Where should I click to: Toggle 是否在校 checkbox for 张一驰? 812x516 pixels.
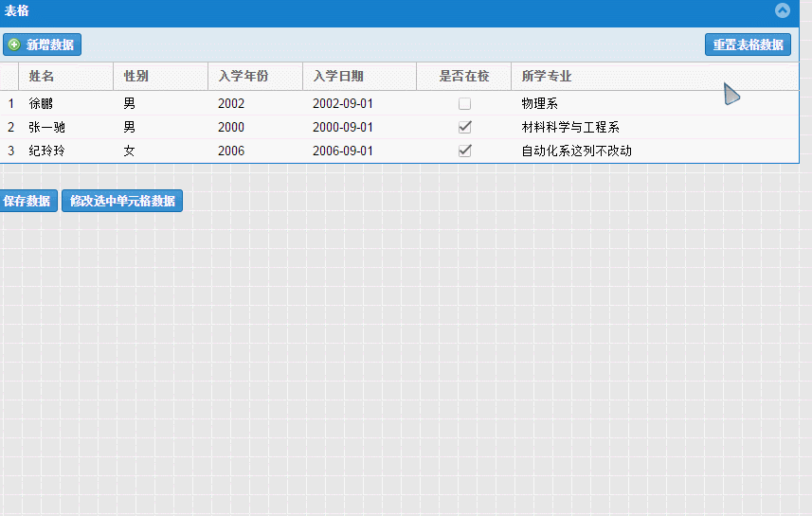coord(464,127)
